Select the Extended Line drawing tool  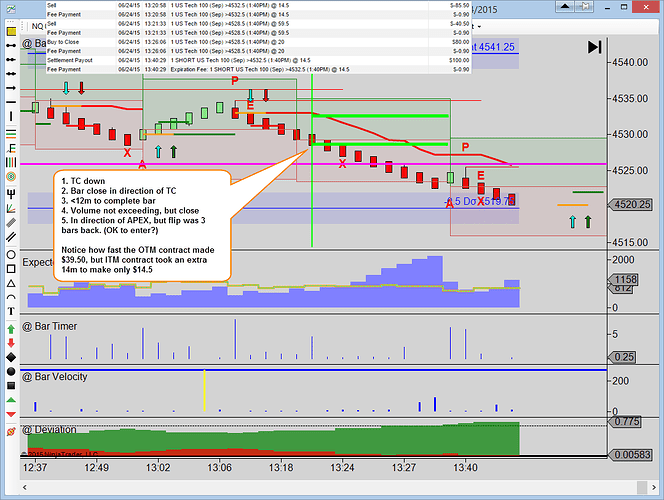pos(11,74)
